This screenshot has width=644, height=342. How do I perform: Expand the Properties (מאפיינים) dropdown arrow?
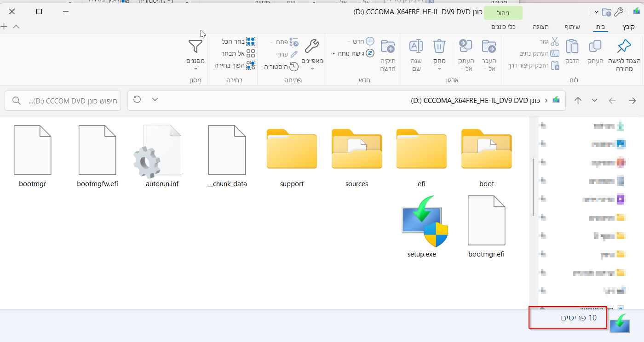(312, 68)
